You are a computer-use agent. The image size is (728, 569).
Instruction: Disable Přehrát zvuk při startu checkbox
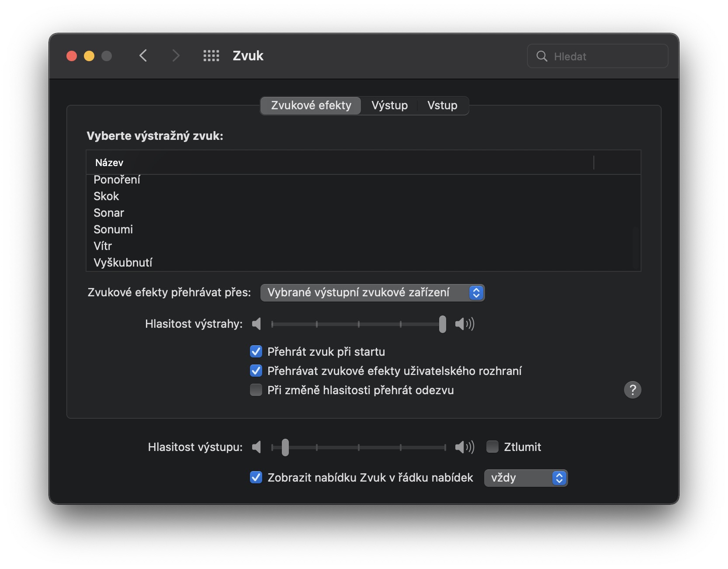(256, 352)
